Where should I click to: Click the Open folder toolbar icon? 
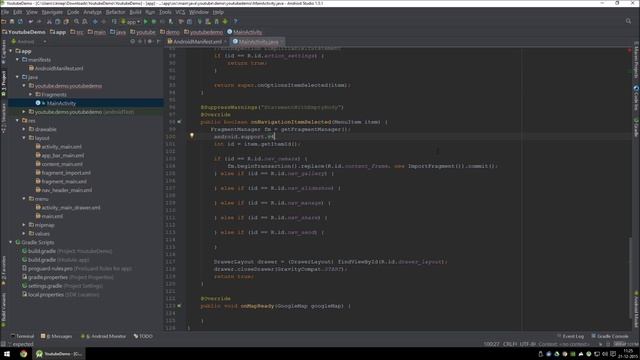(4, 22)
